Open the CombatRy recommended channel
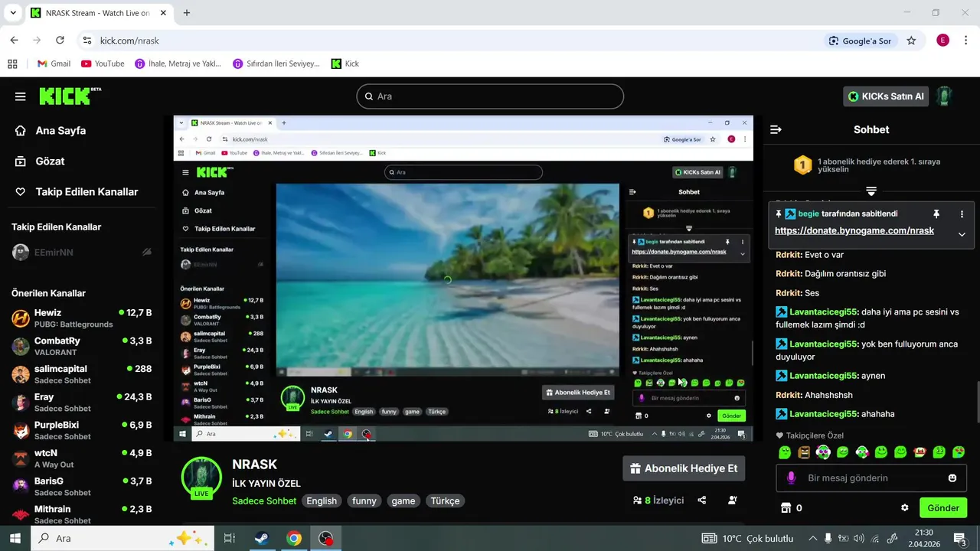980x551 pixels. 82,346
